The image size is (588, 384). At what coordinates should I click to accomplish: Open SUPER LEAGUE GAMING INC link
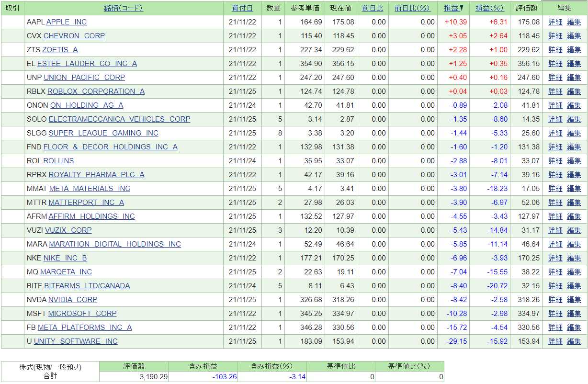[103, 133]
